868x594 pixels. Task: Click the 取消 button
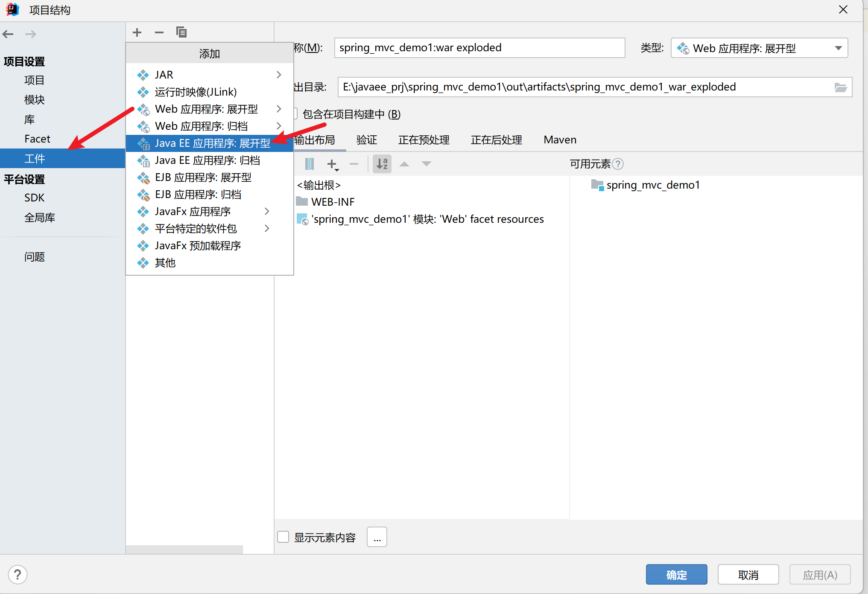748,575
